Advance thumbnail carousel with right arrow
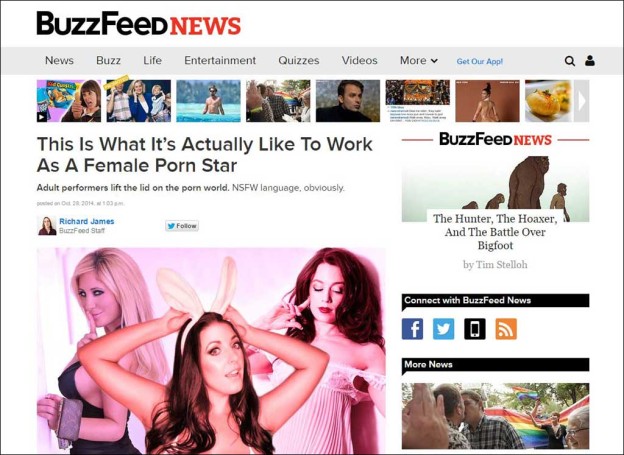Image resolution: width=624 pixels, height=455 pixels. coord(581,101)
